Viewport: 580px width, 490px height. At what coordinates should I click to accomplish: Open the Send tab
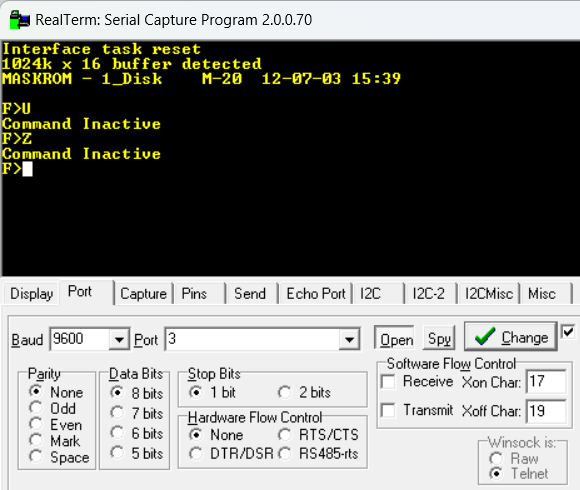tap(250, 294)
